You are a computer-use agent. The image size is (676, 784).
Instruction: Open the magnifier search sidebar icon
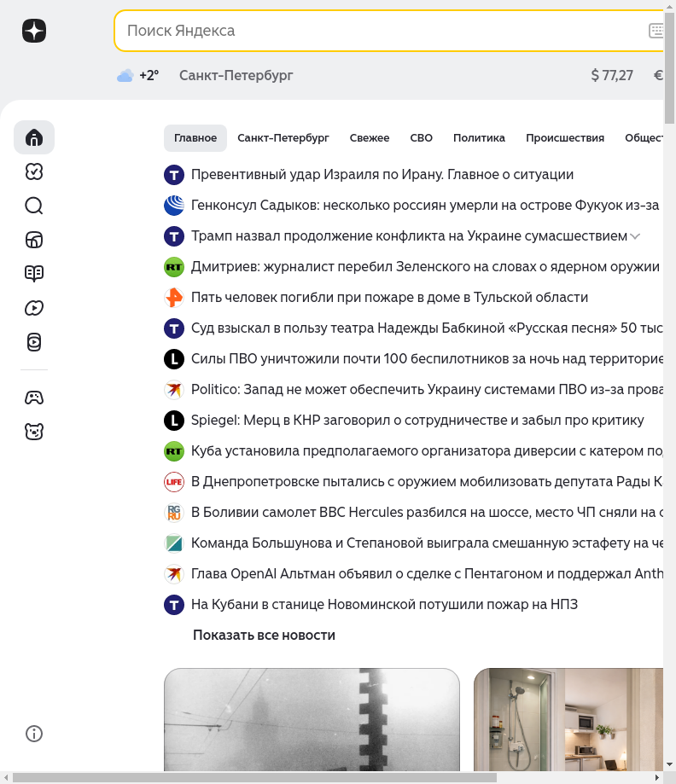pyautogui.click(x=34, y=206)
